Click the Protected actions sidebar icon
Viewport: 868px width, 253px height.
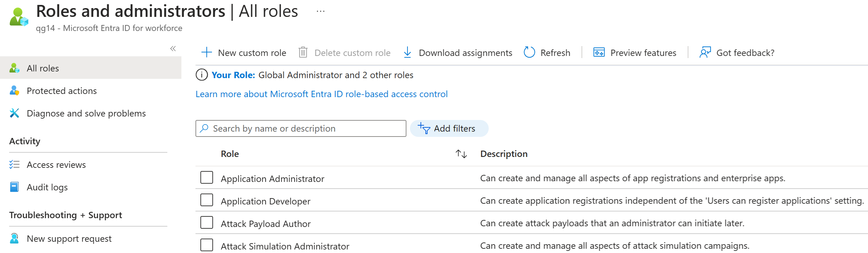14,90
